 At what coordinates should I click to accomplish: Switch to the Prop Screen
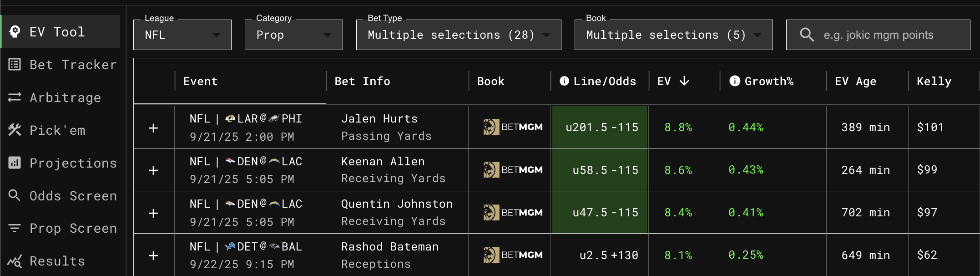click(15, 228)
